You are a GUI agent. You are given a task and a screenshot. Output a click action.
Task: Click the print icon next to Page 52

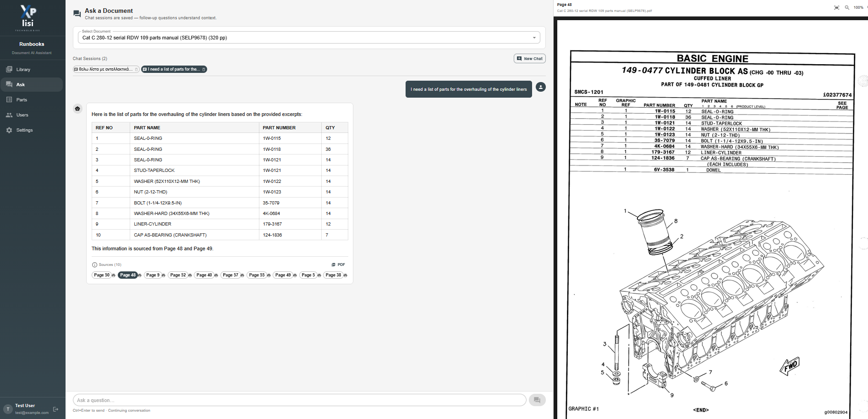[x=190, y=276]
